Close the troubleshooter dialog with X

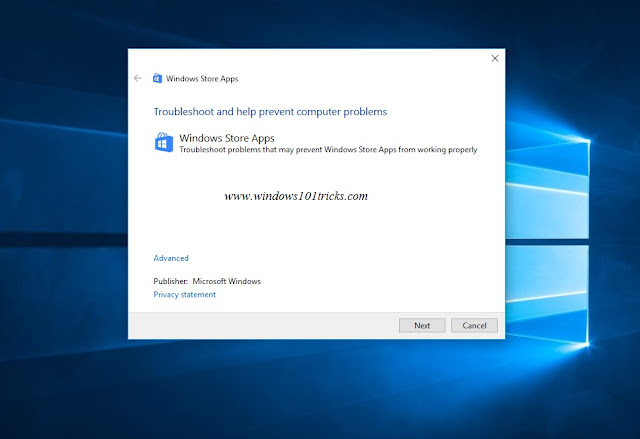(495, 58)
